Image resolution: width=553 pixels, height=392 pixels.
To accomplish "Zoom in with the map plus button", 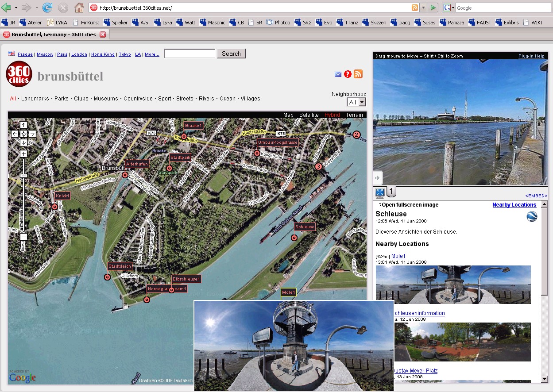I will (24, 154).
